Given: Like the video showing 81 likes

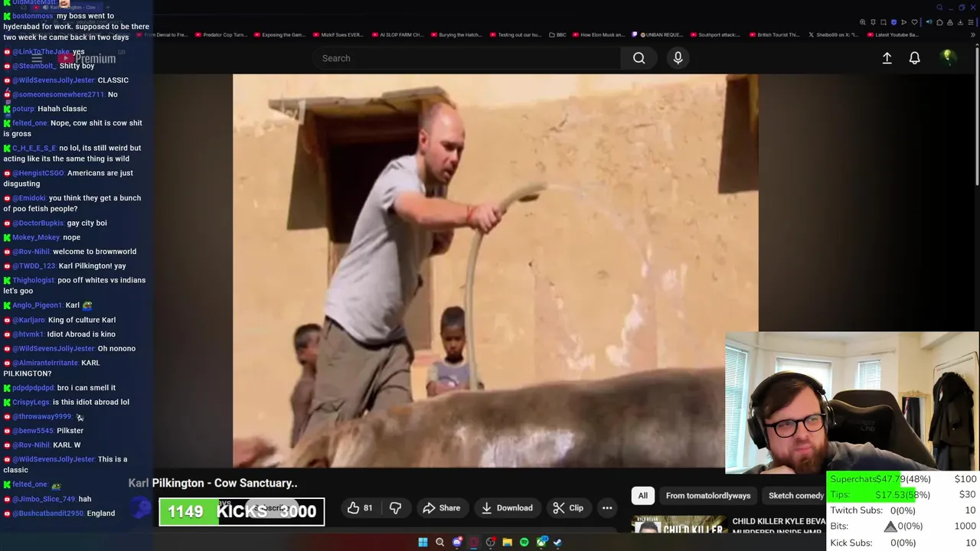Looking at the screenshot, I should point(360,508).
